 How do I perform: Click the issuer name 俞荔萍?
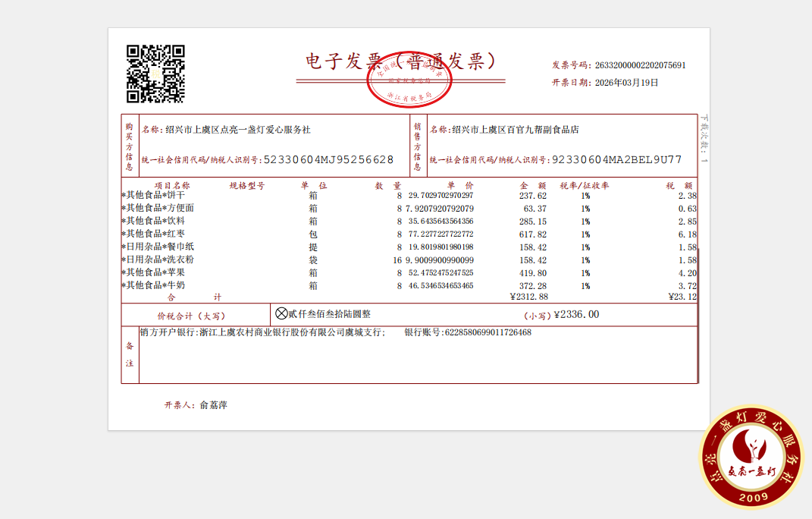coord(213,405)
